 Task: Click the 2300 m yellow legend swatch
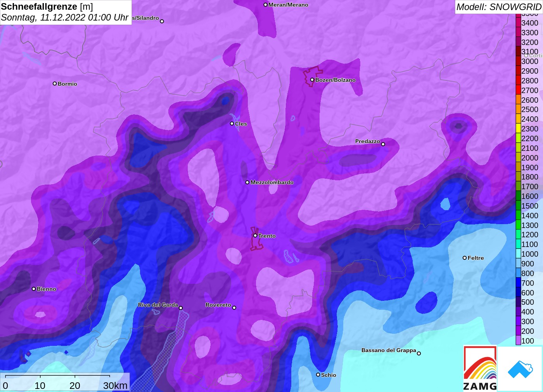click(x=518, y=128)
